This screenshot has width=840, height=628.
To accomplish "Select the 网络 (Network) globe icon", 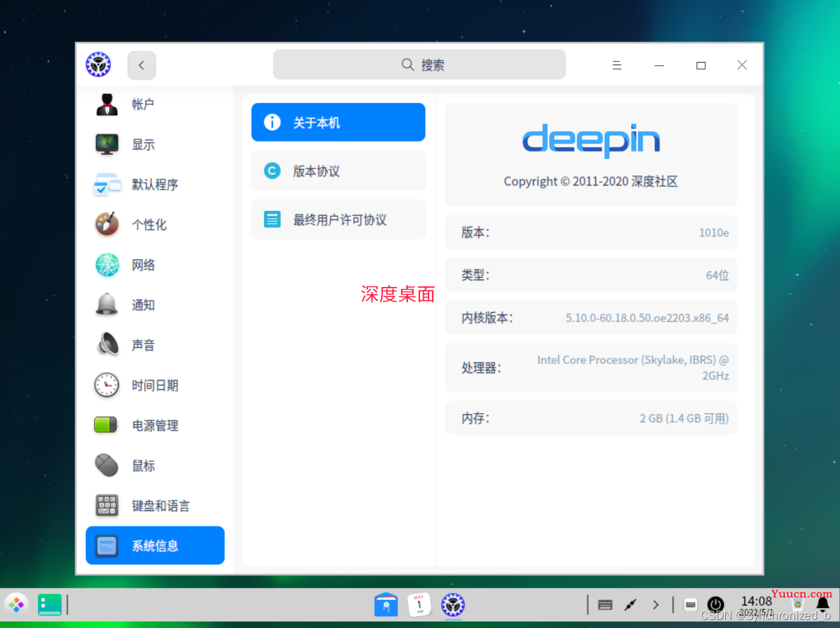I will tap(107, 265).
